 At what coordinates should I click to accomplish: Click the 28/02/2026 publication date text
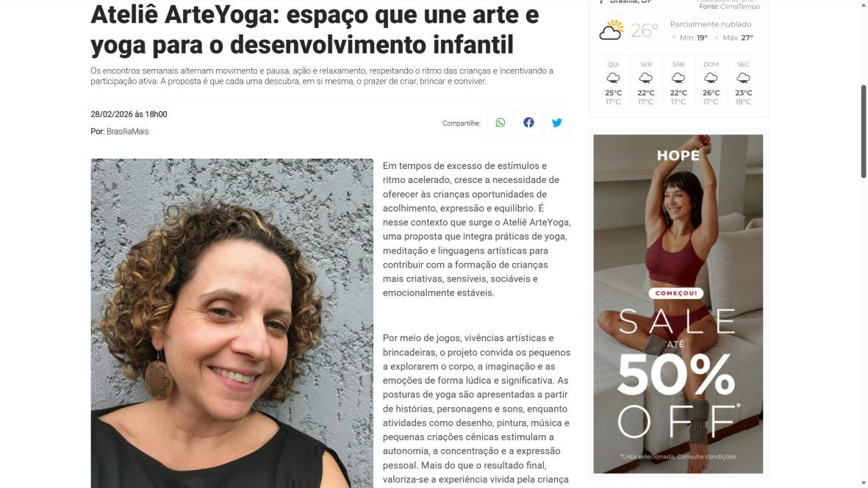pos(111,115)
